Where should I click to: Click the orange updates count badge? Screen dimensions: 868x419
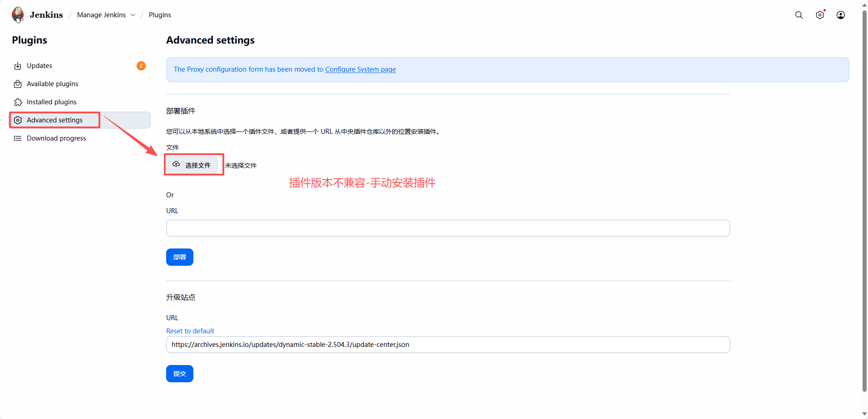[x=141, y=66]
